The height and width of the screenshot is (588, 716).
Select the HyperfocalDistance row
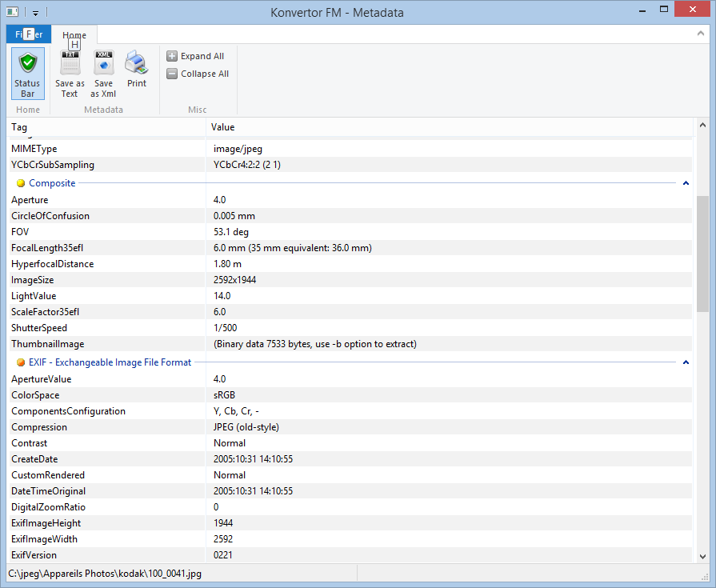(350, 264)
